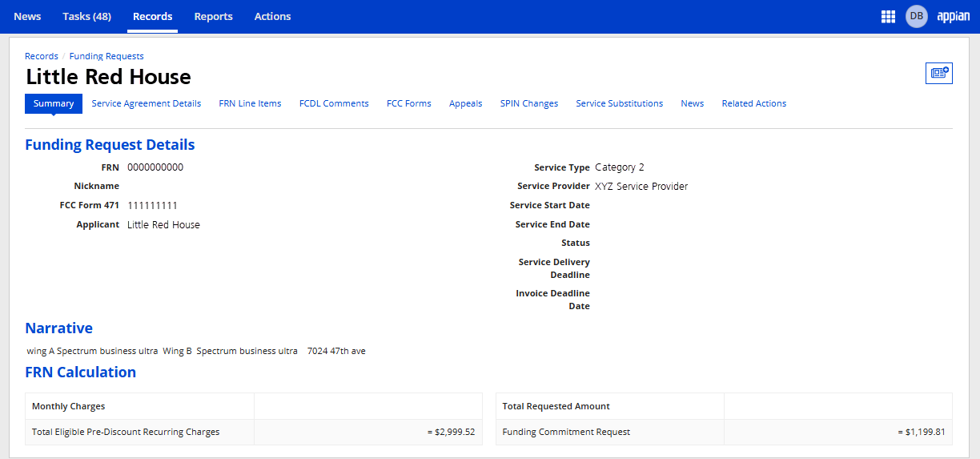
Task: Go to the News menu
Action: [27, 16]
